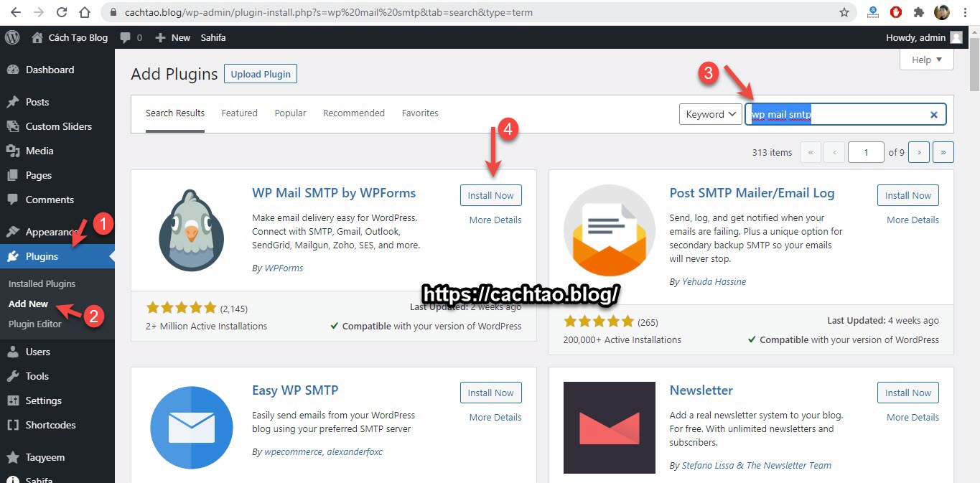Open More Details for Easy WP SMTP
The image size is (980, 483).
click(495, 417)
